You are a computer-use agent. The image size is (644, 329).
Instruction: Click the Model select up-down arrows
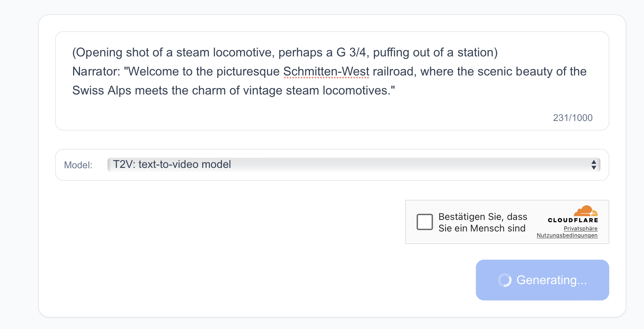tap(594, 165)
